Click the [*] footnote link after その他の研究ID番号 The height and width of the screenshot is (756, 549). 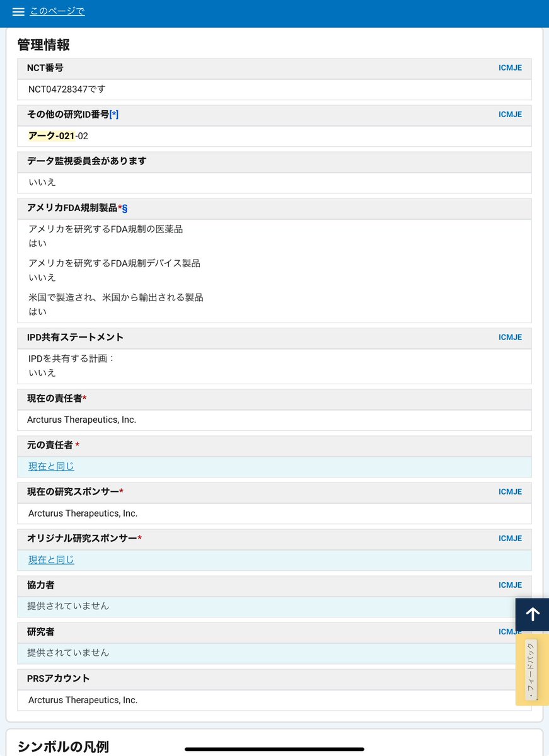tap(114, 115)
